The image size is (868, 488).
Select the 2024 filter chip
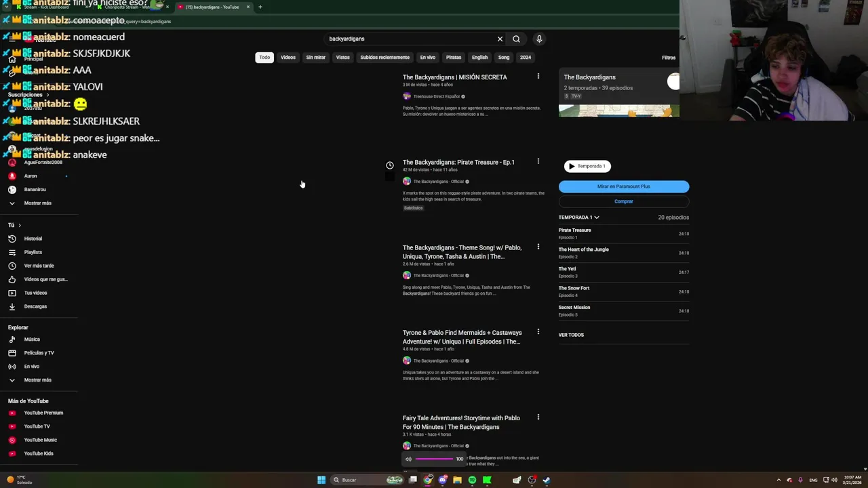pyautogui.click(x=526, y=58)
